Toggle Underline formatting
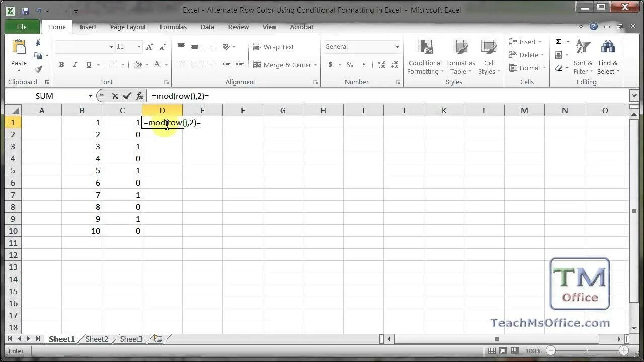The height and width of the screenshot is (362, 644). coord(89,65)
